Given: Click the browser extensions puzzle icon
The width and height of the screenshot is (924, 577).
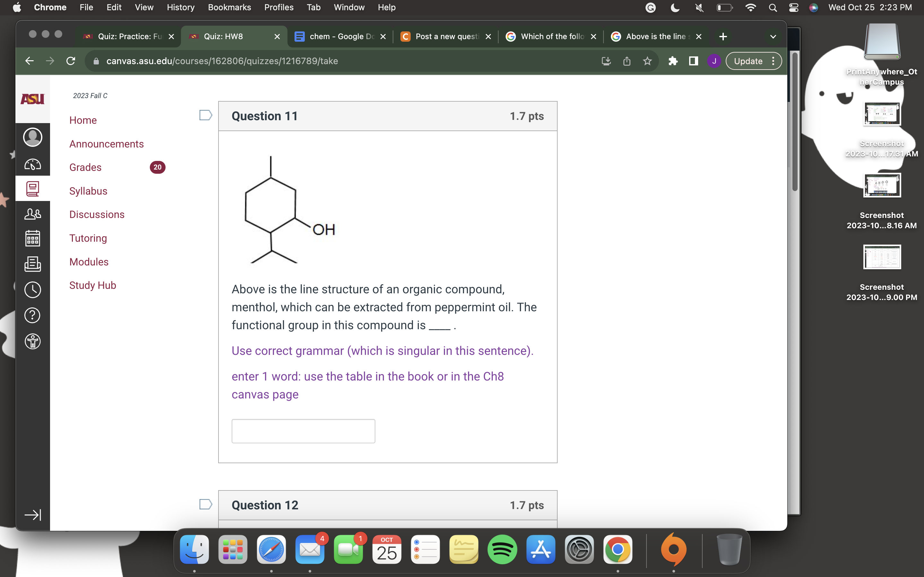Looking at the screenshot, I should (673, 61).
